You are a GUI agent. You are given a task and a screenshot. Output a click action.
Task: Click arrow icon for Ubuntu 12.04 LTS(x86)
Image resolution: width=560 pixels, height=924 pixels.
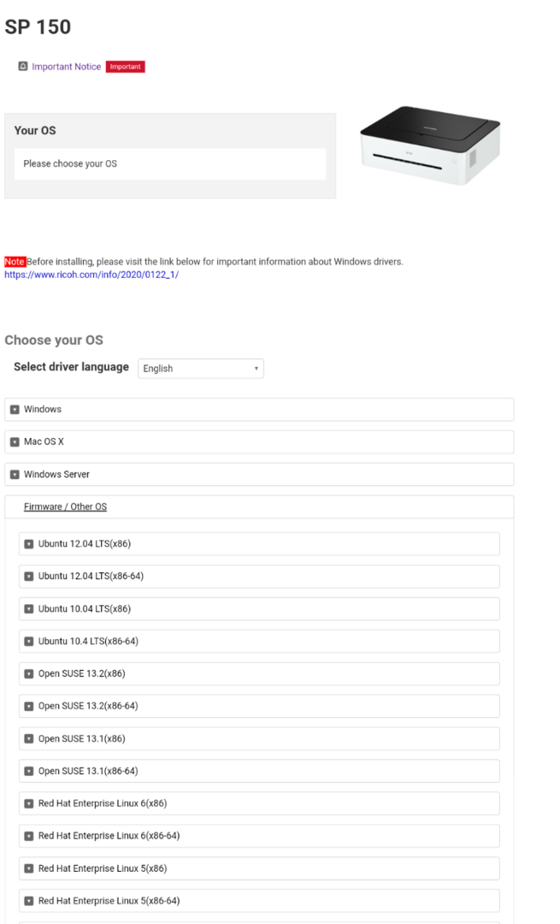coord(29,544)
